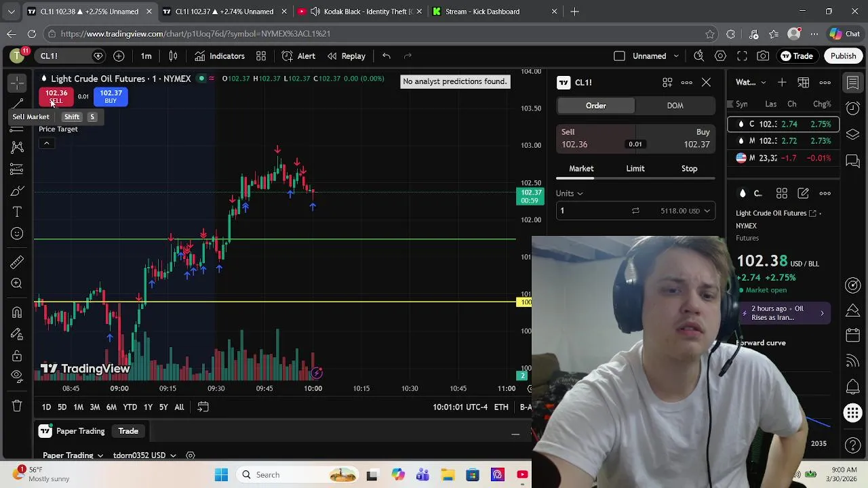Toggle Lock All Drawings padlock
The image size is (868, 488).
(17, 356)
